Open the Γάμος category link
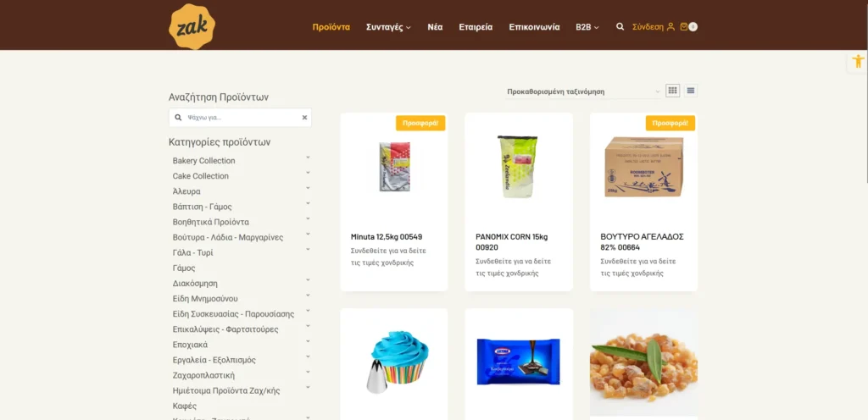The height and width of the screenshot is (420, 868). coord(184,268)
